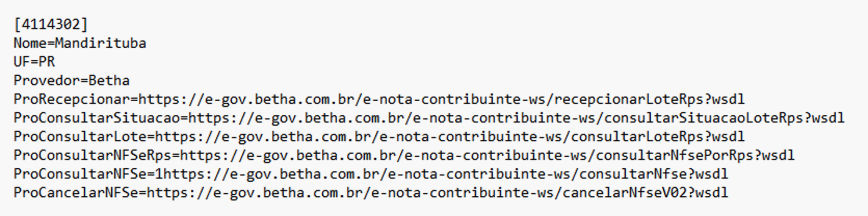The height and width of the screenshot is (216, 868).
Task: Open the cancelarNfseV02?wsdl URL
Action: (x=437, y=193)
